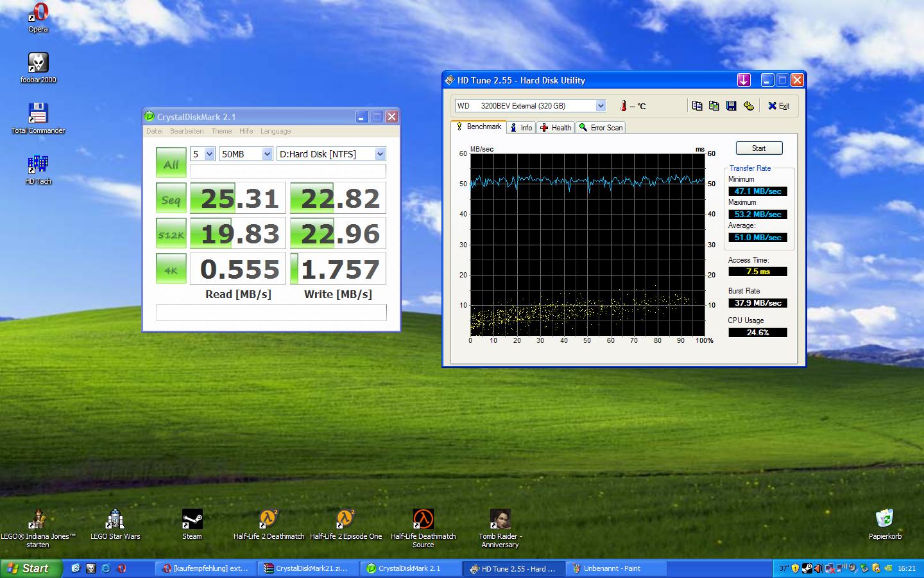Screen dimensions: 924x578
Task: Open the Papierkorb recycle bin
Action: (885, 524)
